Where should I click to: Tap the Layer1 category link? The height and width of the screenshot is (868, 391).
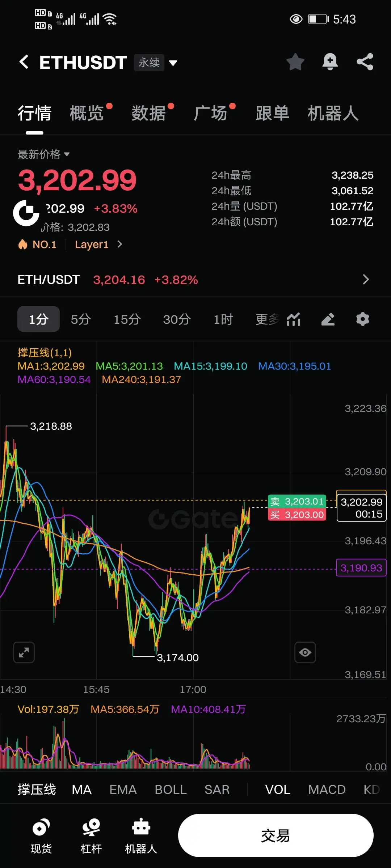pos(92,244)
